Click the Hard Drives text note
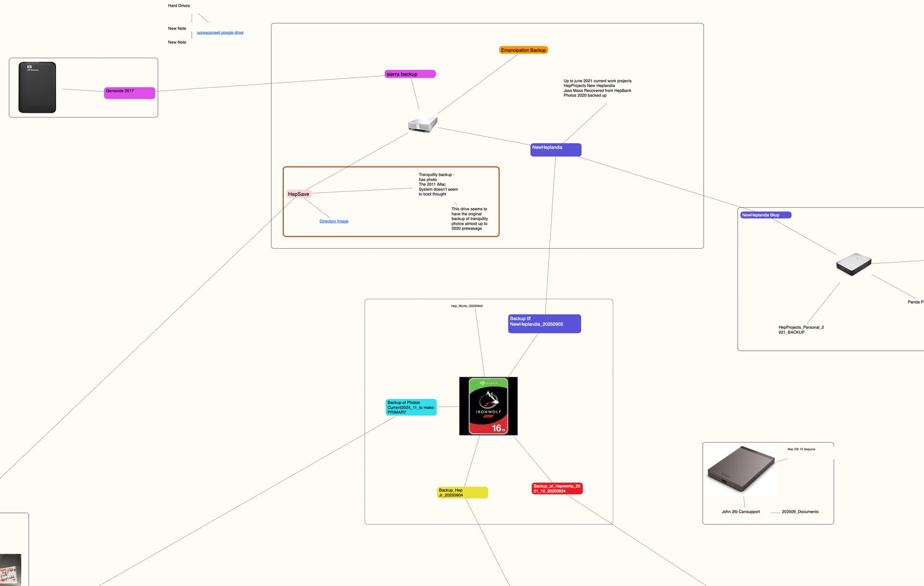Image resolution: width=924 pixels, height=586 pixels. coord(179,6)
